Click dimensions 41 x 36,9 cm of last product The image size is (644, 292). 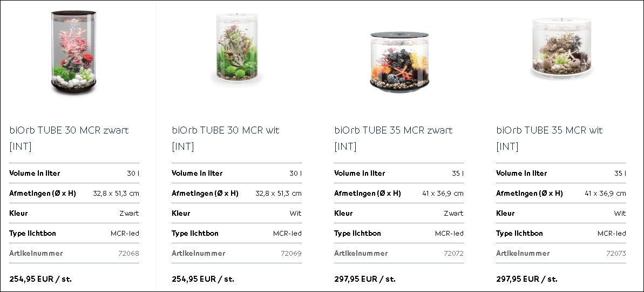[x=605, y=193]
